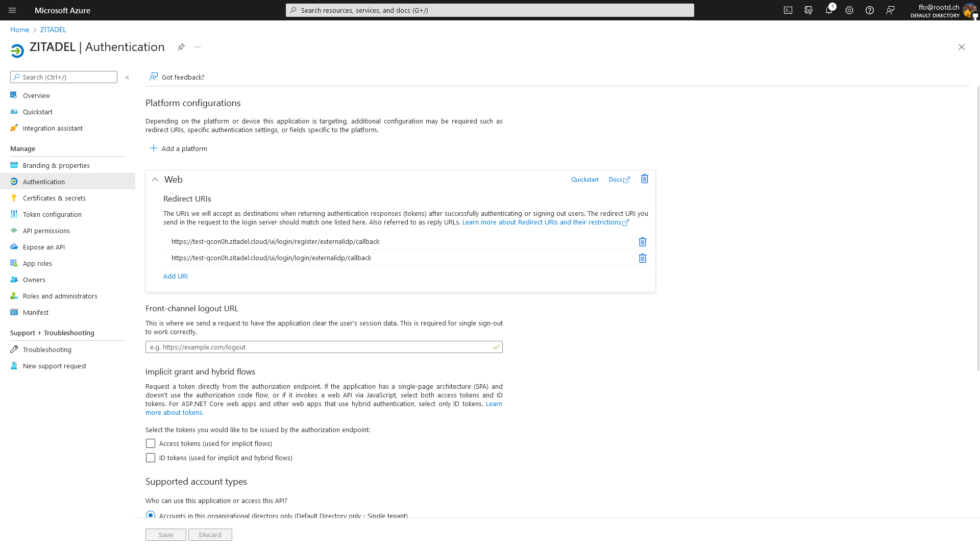Collapse the Web platform section

coord(155,180)
